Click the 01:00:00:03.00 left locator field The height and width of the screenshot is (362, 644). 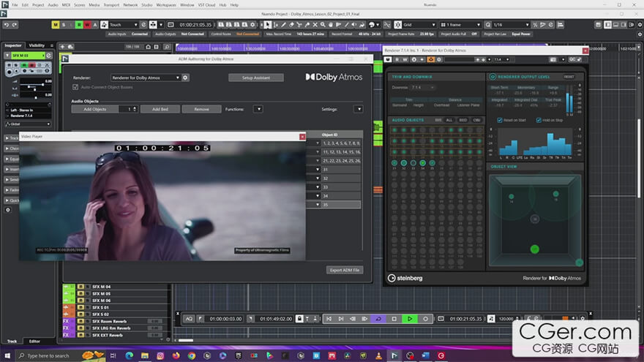(225, 319)
